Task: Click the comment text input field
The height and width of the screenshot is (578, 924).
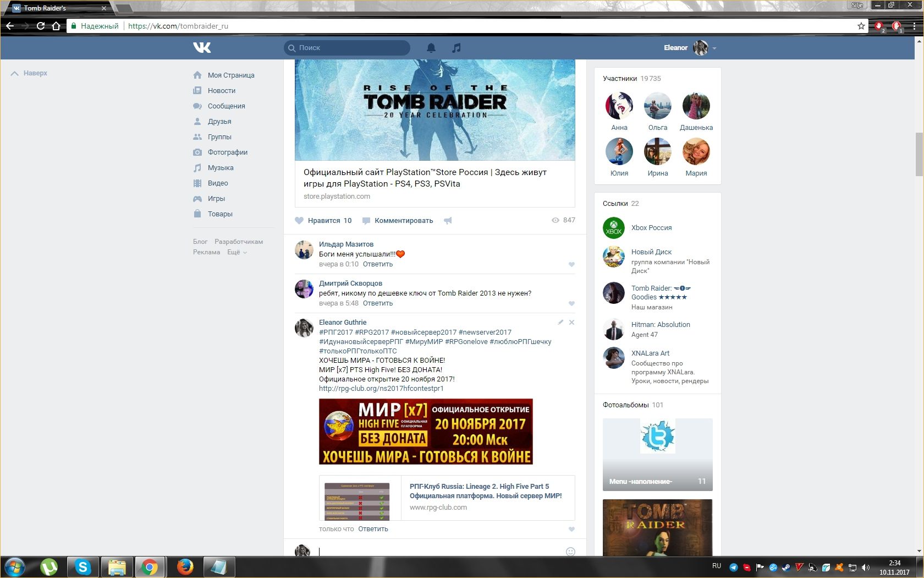Action: coord(440,551)
